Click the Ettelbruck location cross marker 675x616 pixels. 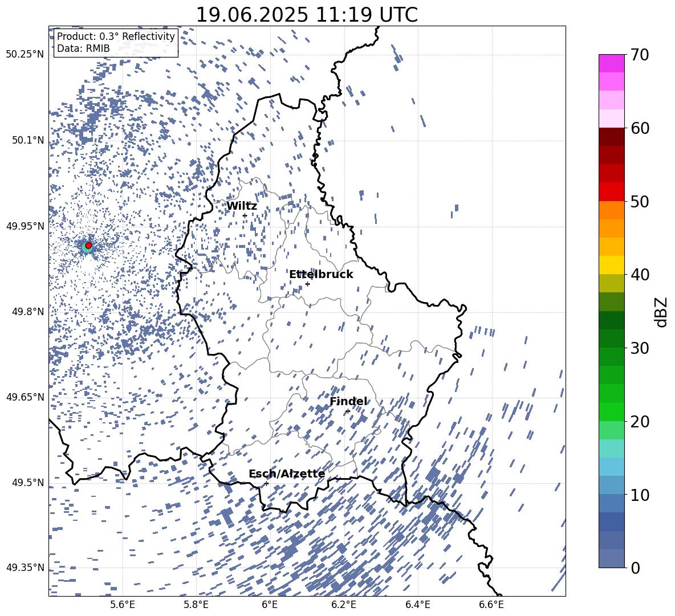[x=307, y=284]
